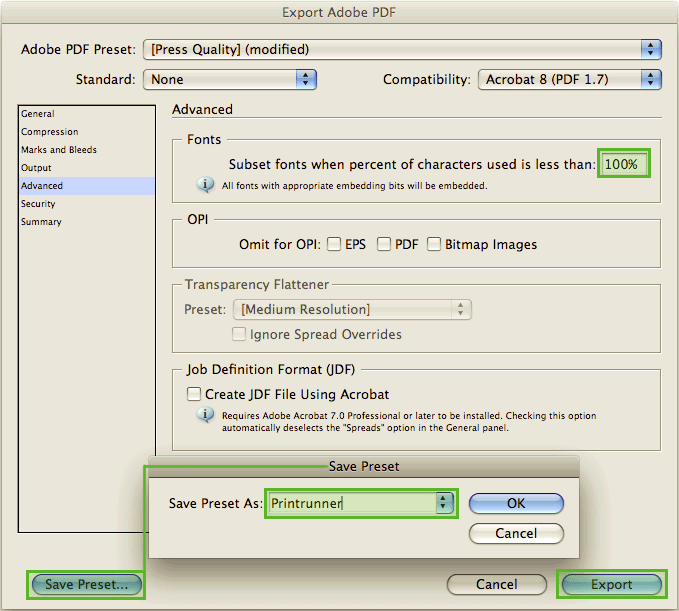Check the PDF option under Omit for OPI

coord(384,244)
